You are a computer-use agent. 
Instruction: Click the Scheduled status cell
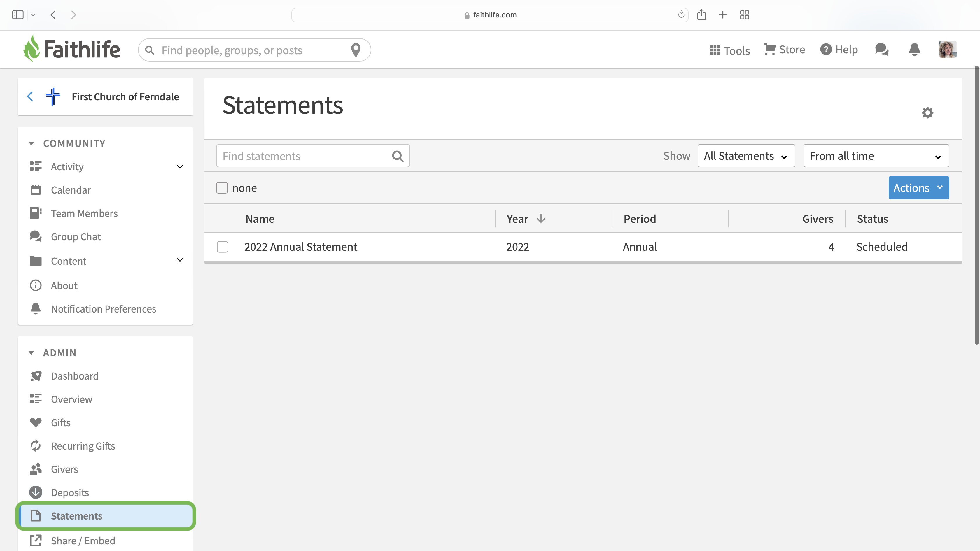[882, 247]
